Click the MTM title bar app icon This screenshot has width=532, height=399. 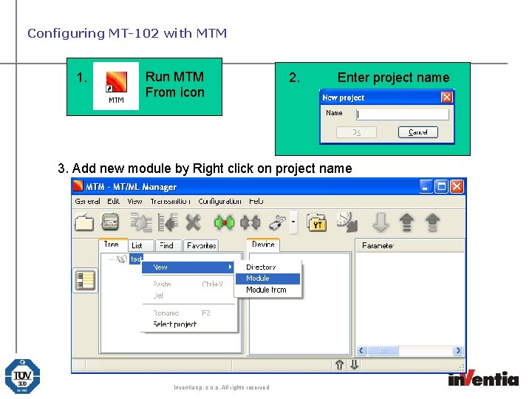[x=78, y=186]
